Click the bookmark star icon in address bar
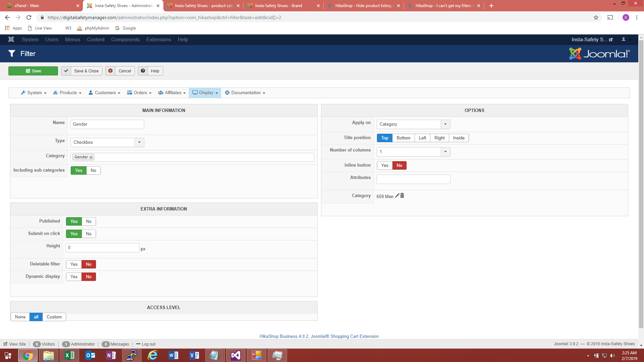 pyautogui.click(x=596, y=17)
